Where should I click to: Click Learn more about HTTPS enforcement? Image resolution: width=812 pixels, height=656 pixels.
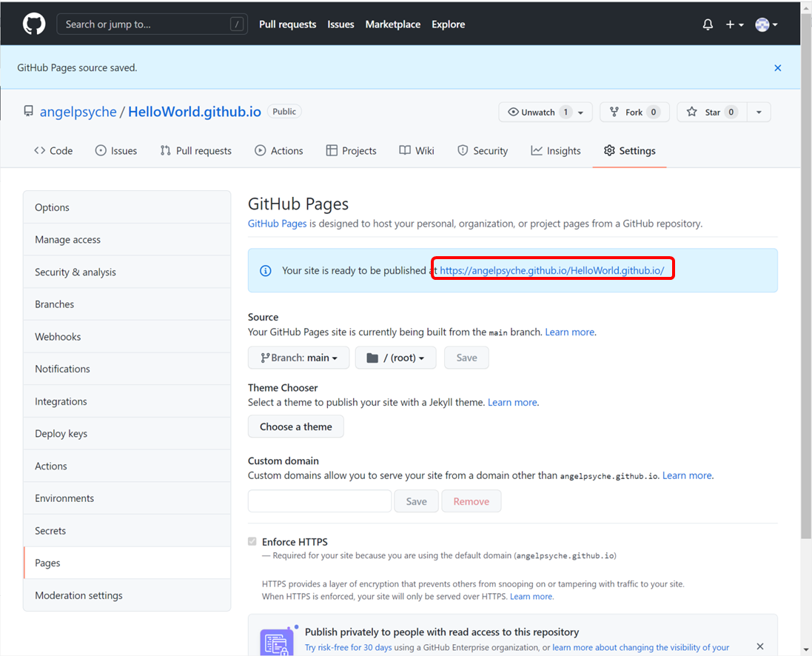531,597
